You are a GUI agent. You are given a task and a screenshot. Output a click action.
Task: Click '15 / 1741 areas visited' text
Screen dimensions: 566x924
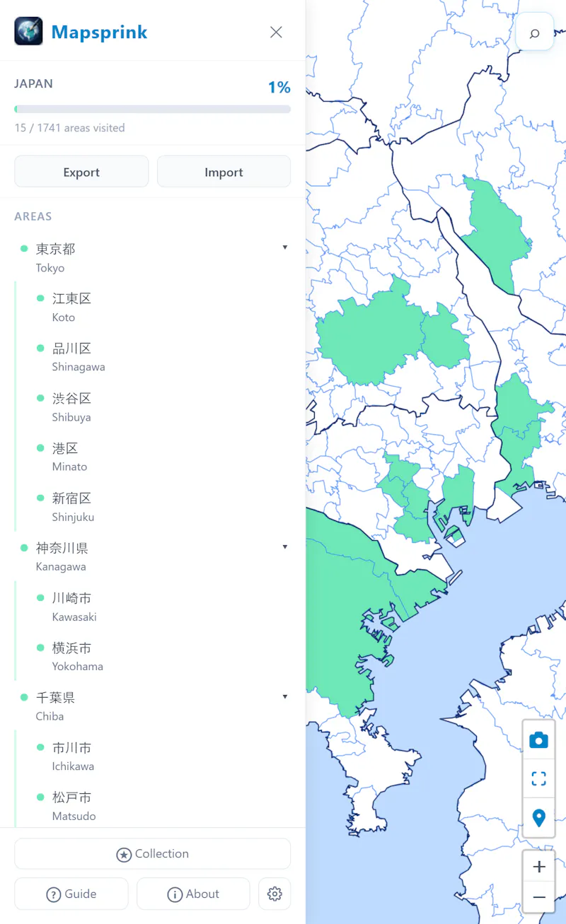point(69,128)
